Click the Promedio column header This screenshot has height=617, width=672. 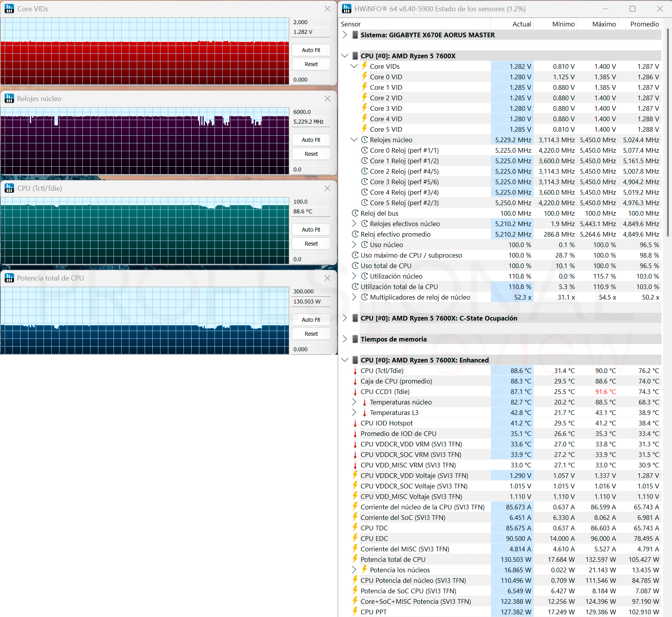[644, 24]
